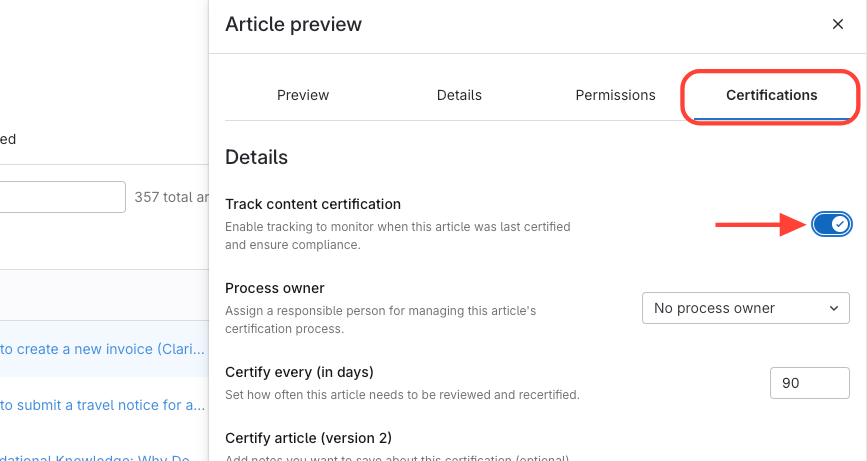Viewport: 867px width, 461px height.
Task: Open the submit a travel notice article link
Action: pyautogui.click(x=102, y=405)
